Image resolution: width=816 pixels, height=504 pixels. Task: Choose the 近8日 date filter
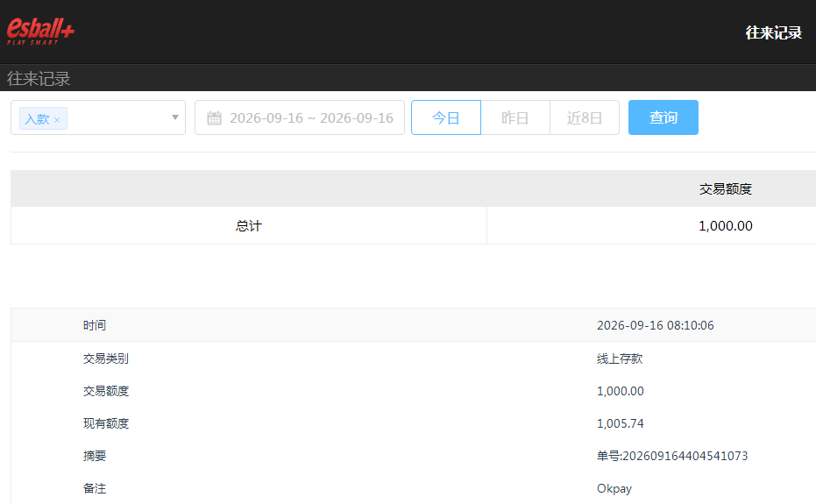585,117
